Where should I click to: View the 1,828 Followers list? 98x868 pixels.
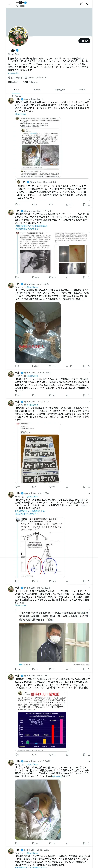tap(30, 82)
